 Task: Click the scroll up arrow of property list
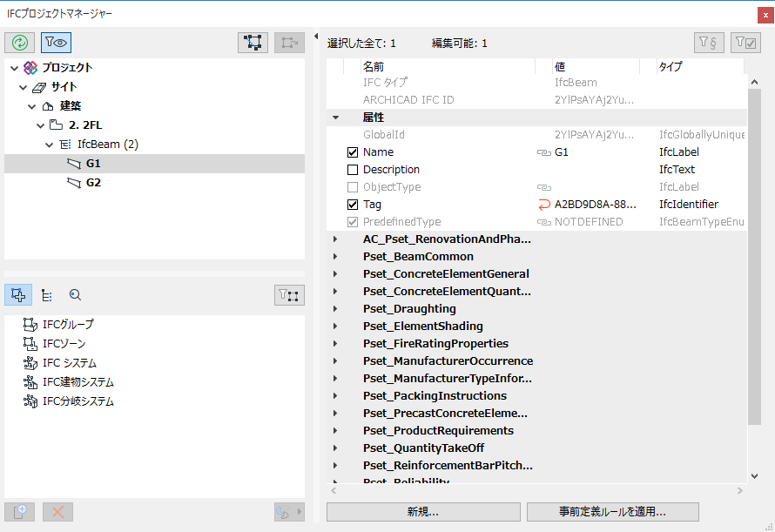tap(754, 82)
